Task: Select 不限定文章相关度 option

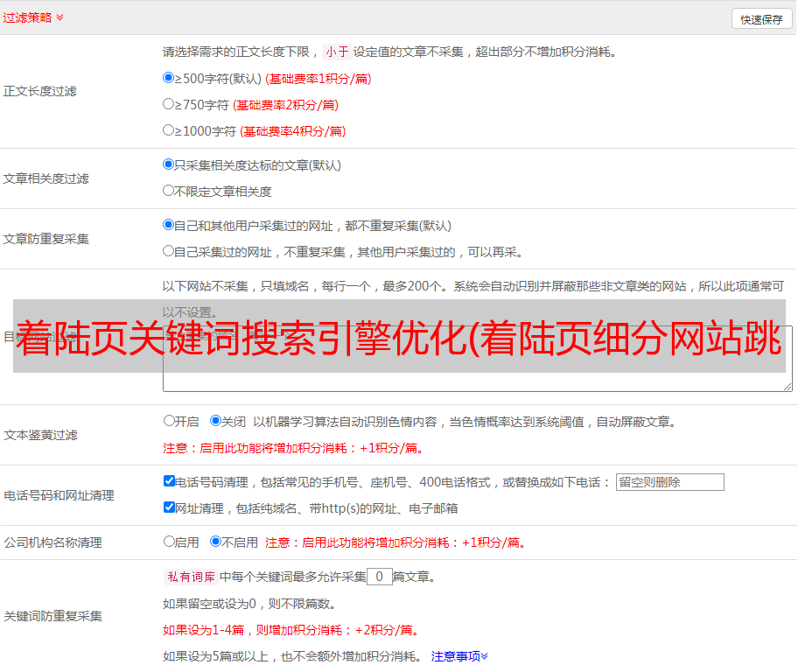Action: [169, 191]
